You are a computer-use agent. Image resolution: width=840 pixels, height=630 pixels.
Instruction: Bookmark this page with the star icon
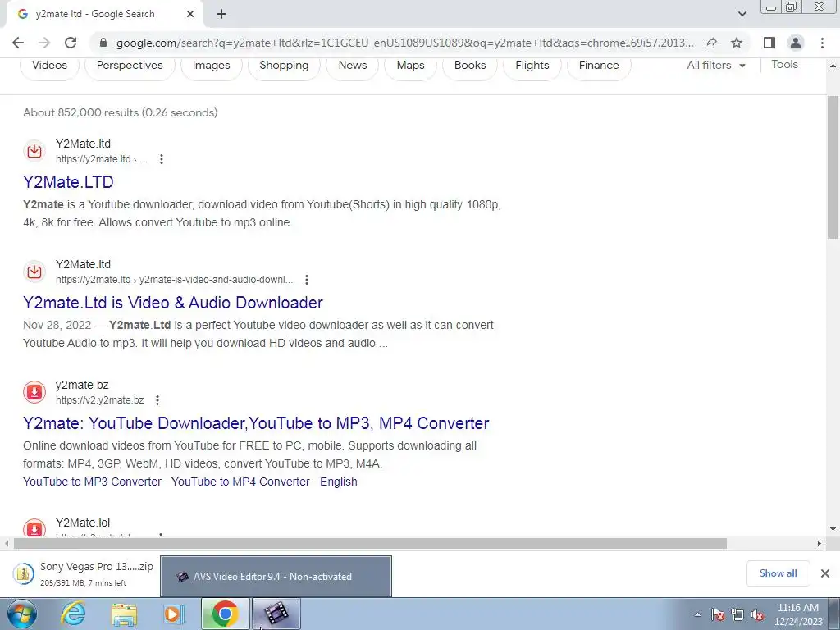(x=737, y=43)
